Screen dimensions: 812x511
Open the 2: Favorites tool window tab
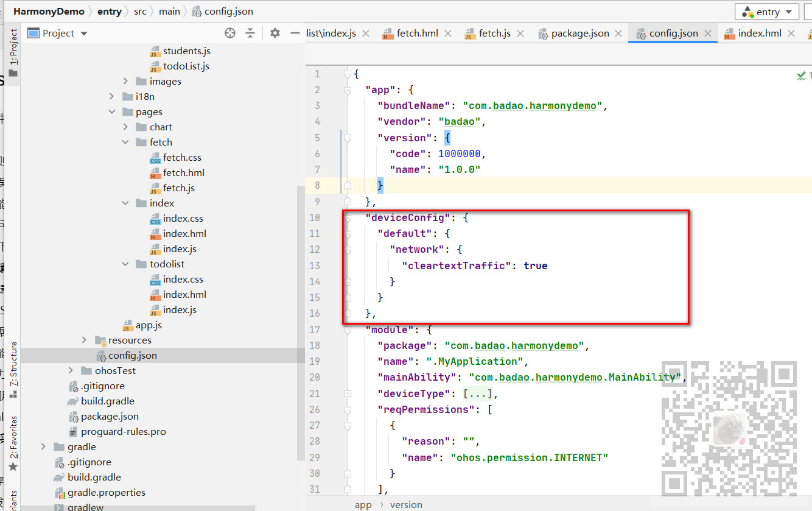(13, 443)
